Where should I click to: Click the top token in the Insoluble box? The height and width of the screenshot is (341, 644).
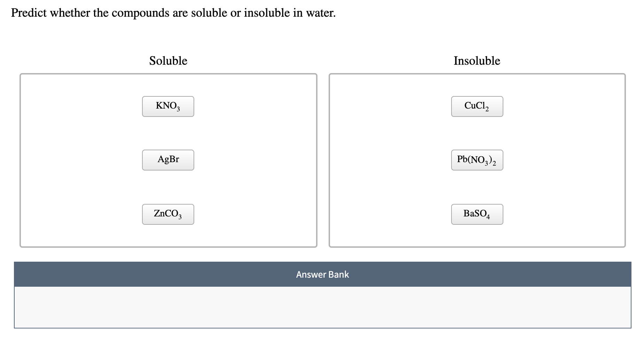click(477, 106)
